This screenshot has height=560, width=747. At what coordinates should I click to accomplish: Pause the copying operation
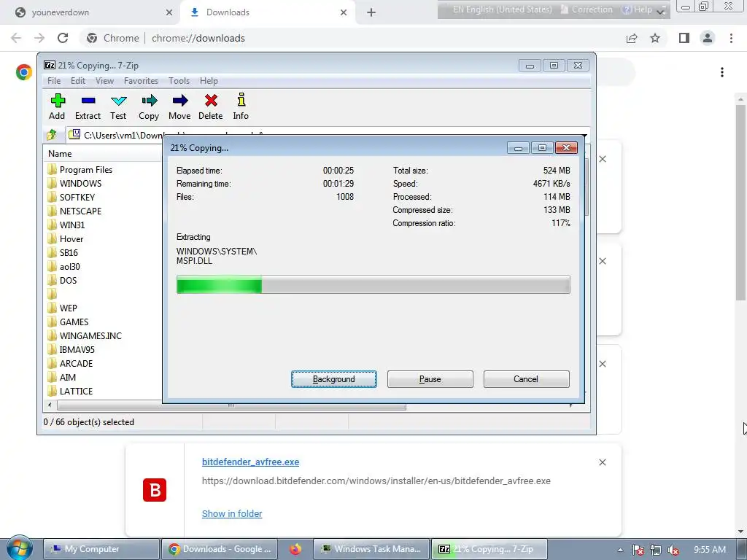click(x=430, y=379)
